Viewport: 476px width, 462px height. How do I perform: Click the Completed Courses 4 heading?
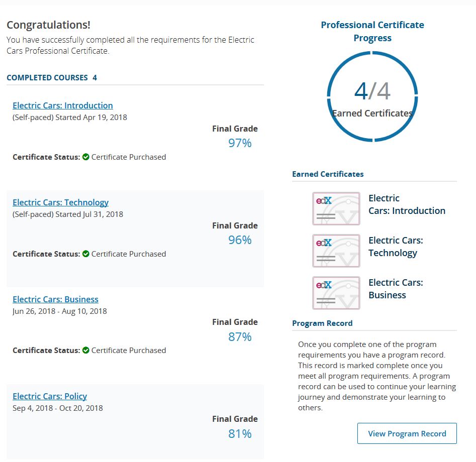(x=52, y=78)
